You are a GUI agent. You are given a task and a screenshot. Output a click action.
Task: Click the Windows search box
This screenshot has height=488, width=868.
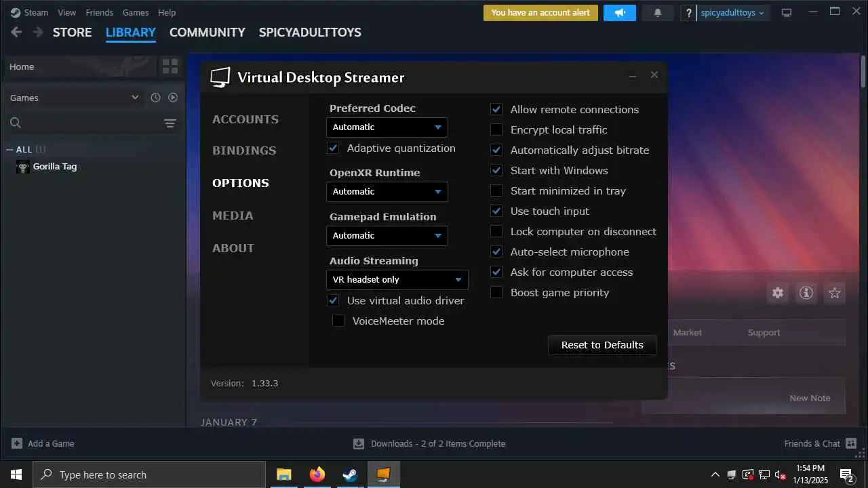(x=149, y=474)
